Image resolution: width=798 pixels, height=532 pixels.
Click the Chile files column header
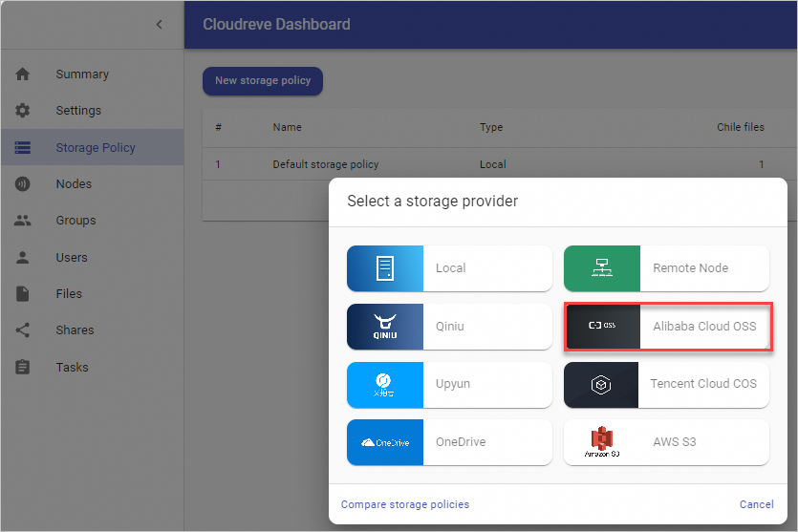coord(741,127)
